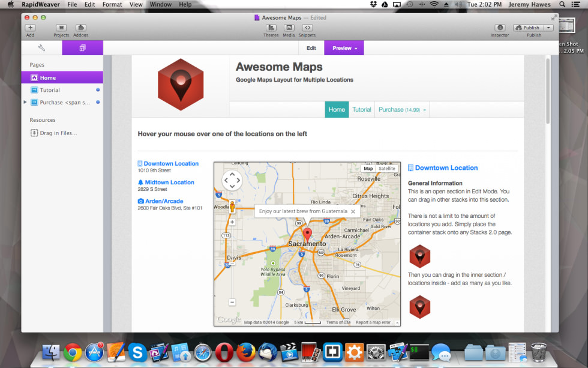The height and width of the screenshot is (368, 588).
Task: Switch to the wrench setup tab
Action: [x=41, y=48]
